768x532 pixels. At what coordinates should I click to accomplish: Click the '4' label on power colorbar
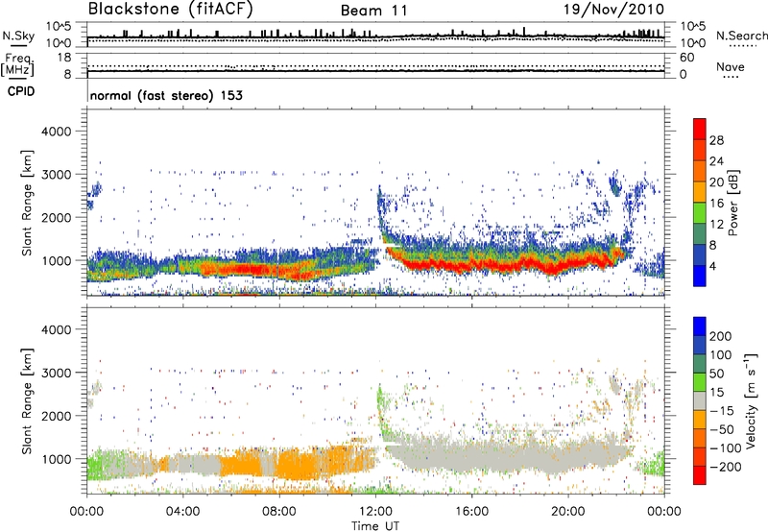(712, 266)
